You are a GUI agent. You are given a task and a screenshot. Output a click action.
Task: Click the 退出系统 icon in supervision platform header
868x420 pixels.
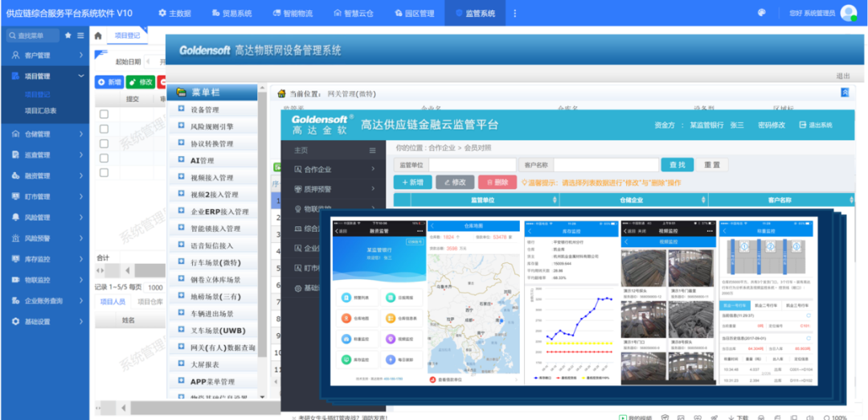click(803, 126)
